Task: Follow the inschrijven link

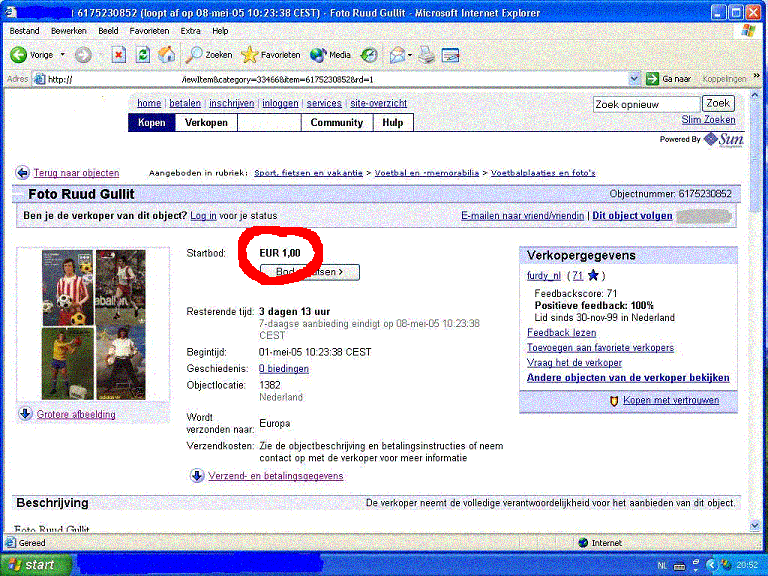Action: (232, 103)
